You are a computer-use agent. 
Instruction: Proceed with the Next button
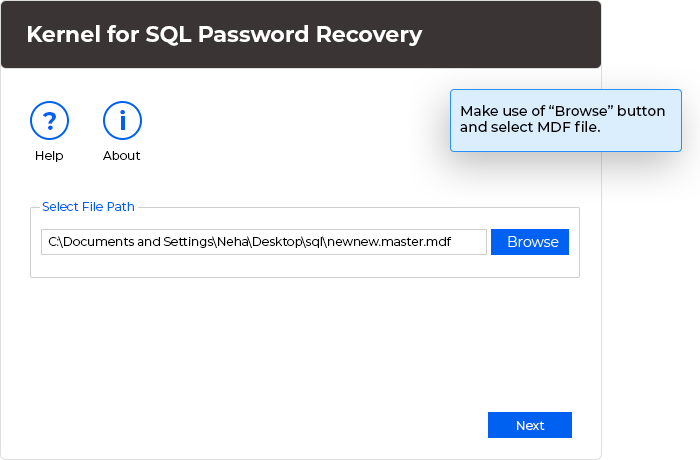pos(530,425)
